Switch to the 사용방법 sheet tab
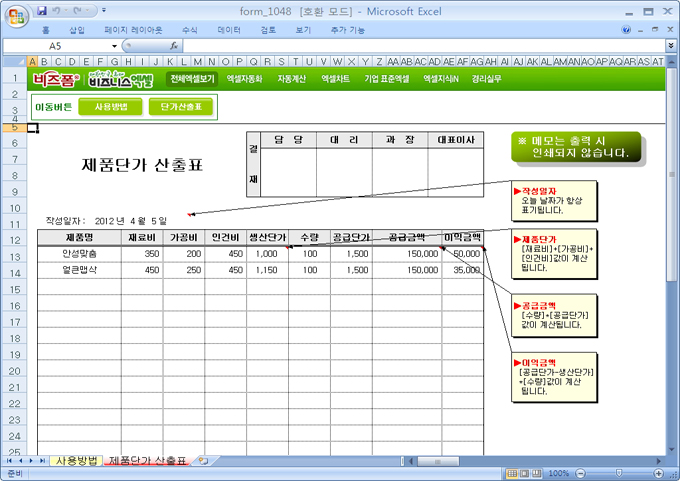Image resolution: width=680 pixels, height=481 pixels. 77,461
